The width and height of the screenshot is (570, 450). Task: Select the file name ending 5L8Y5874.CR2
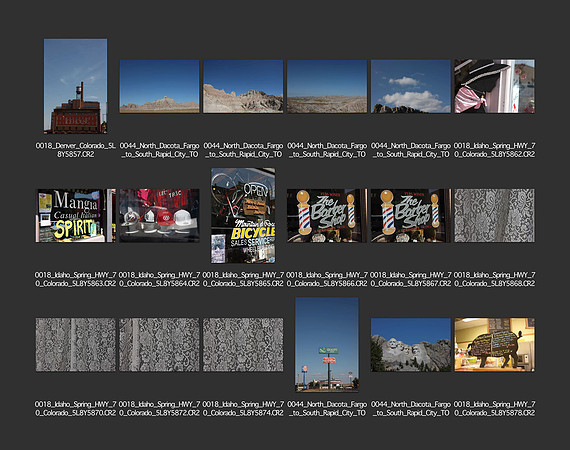pos(243,409)
